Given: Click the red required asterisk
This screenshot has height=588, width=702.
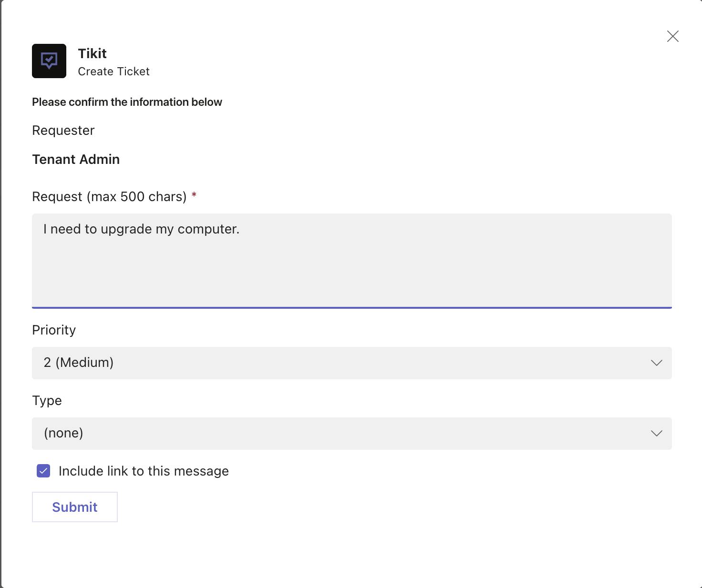Looking at the screenshot, I should pos(194,195).
